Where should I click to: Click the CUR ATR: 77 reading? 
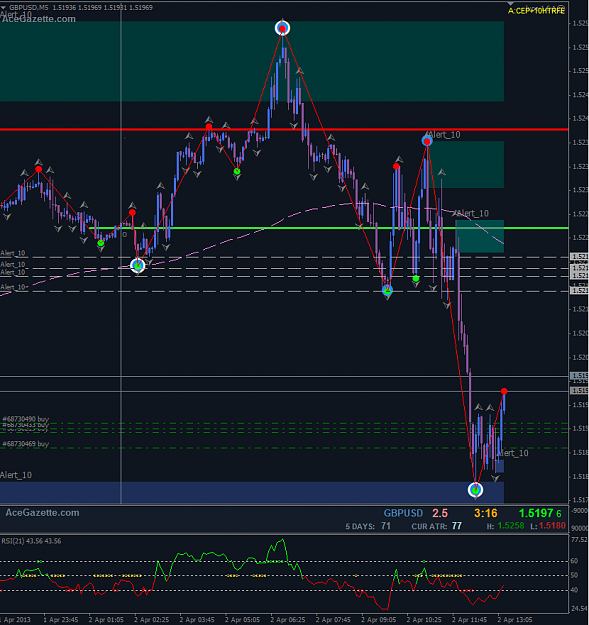point(436,526)
